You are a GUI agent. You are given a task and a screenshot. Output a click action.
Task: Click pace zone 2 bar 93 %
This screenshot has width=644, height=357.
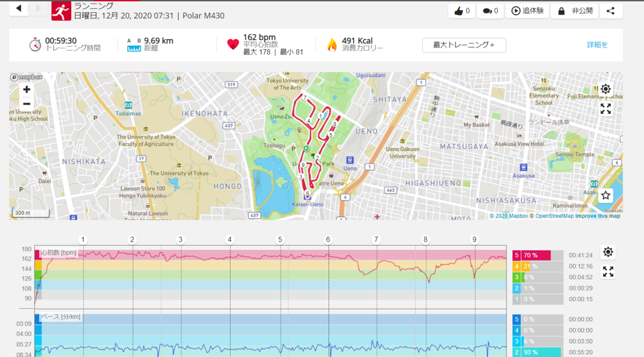(x=538, y=352)
